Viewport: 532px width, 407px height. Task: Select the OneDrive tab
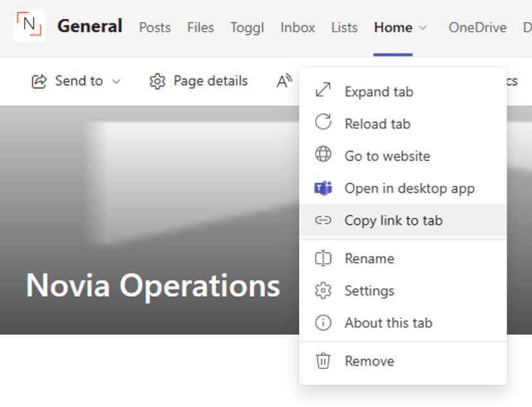pyautogui.click(x=477, y=28)
